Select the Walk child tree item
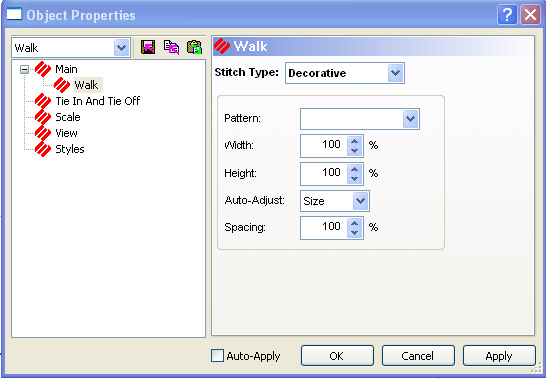 [x=86, y=85]
